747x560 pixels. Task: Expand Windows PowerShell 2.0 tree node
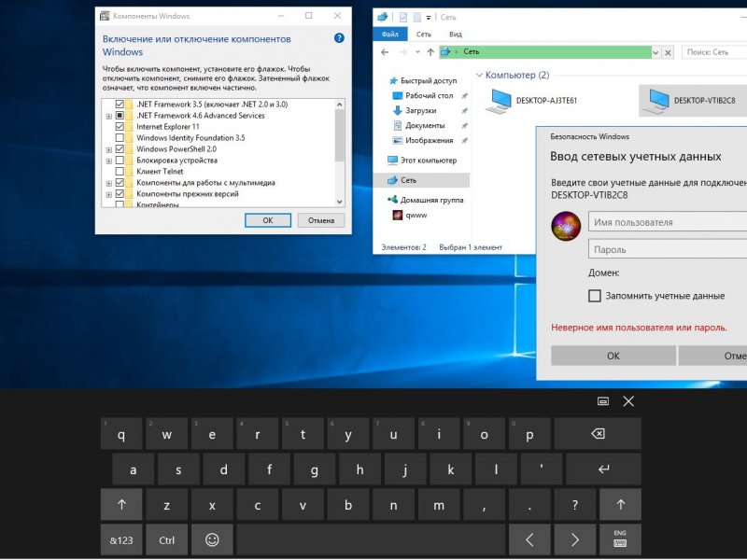coord(109,150)
